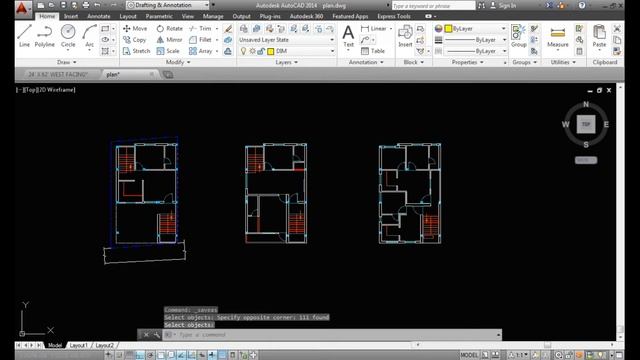Switch to 24' X 62' WEST FACING drawing tab
Image resolution: width=640 pixels, height=360 pixels.
pos(58,74)
